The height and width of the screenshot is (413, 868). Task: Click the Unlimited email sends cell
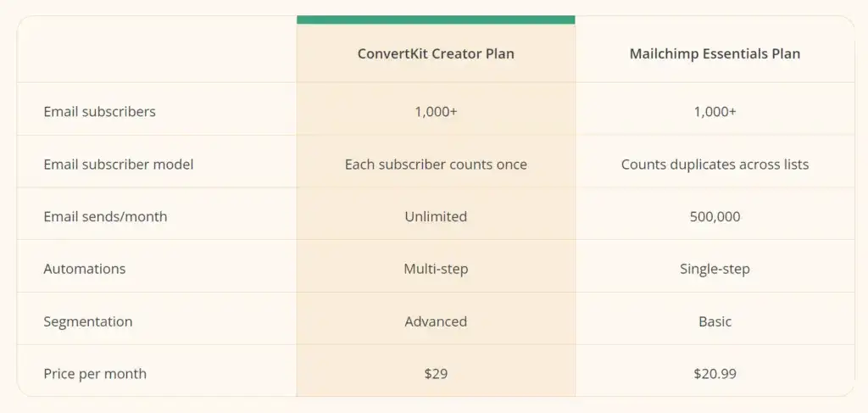click(x=436, y=216)
